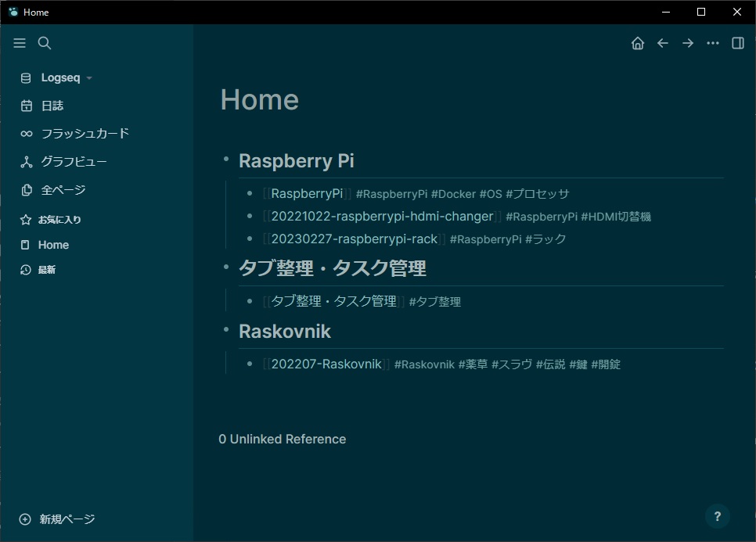Collapse the 最新 recent section
Screen dimensions: 756x542
[47, 270]
